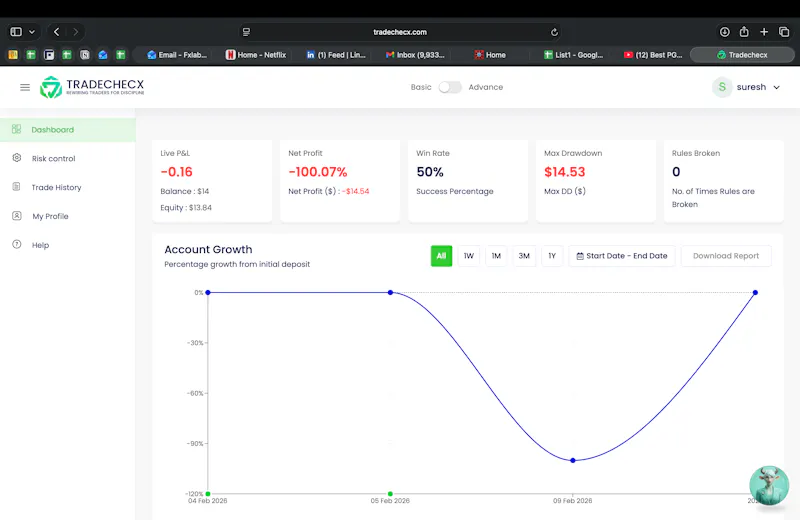The image size is (800, 520).
Task: Switch to the Gmail Inbox tab
Action: click(415, 55)
